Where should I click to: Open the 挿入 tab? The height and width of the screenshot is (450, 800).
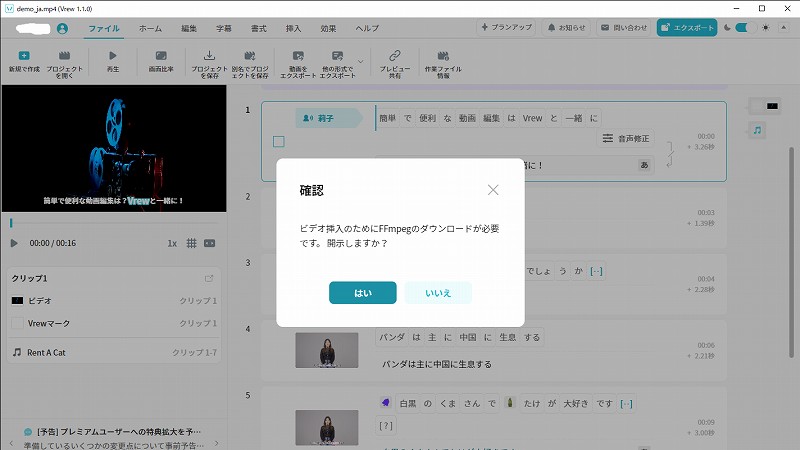pos(293,29)
